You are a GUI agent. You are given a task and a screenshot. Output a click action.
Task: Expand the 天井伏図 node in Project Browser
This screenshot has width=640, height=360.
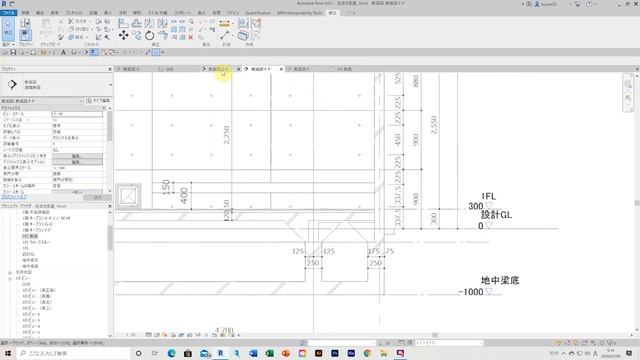click(x=10, y=272)
